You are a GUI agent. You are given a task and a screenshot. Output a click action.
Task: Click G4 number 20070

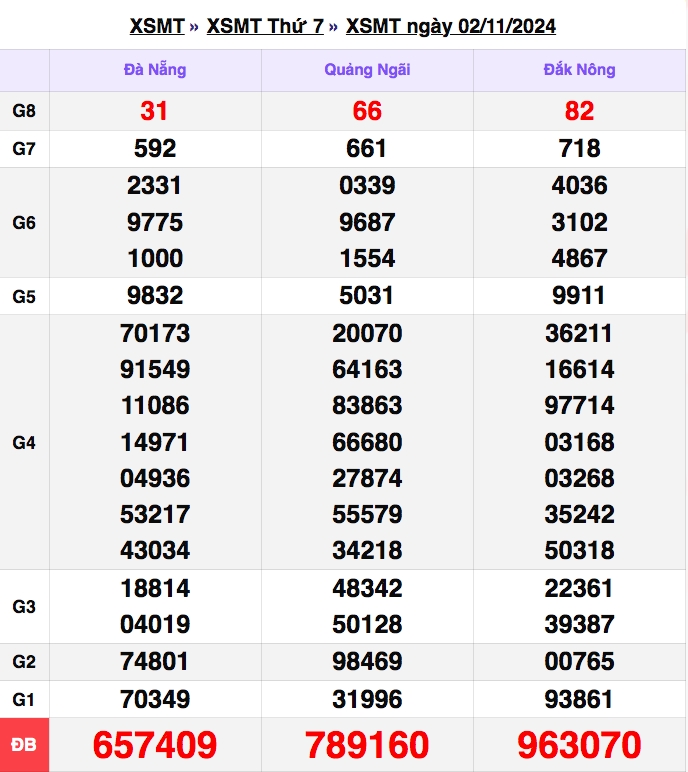tap(367, 333)
